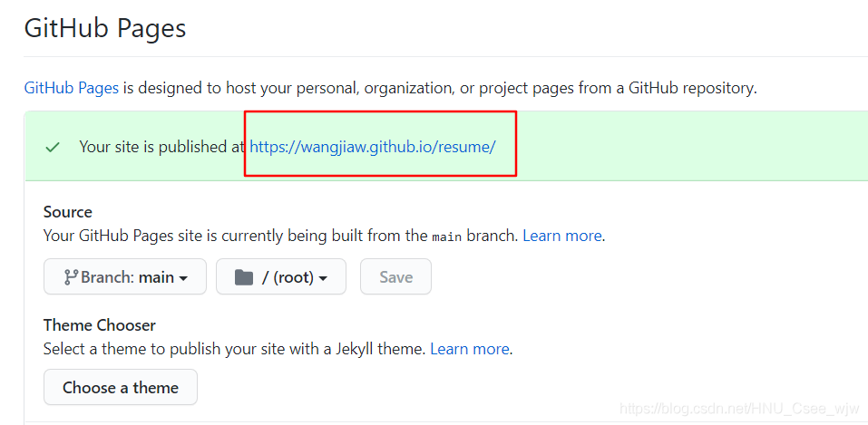Viewport: 868px width, 425px height.
Task: Open Learn more about the build branch
Action: pyautogui.click(x=562, y=236)
